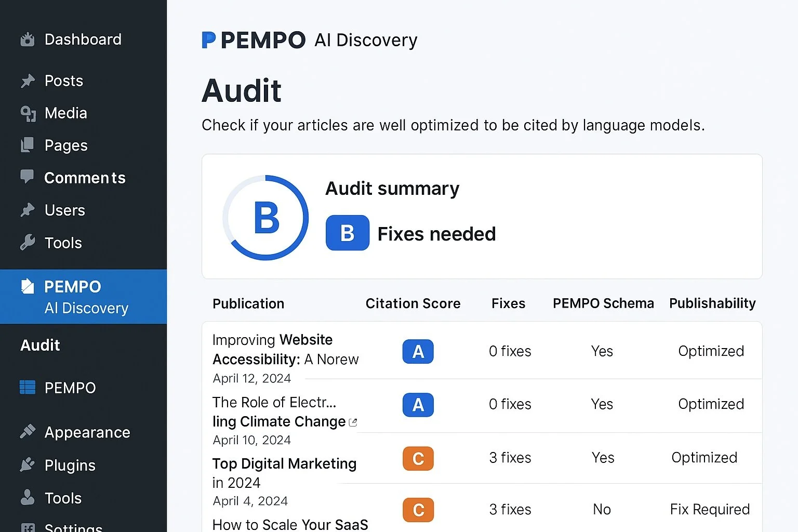Sort by Citation Score column header
The width and height of the screenshot is (798, 532).
click(413, 303)
